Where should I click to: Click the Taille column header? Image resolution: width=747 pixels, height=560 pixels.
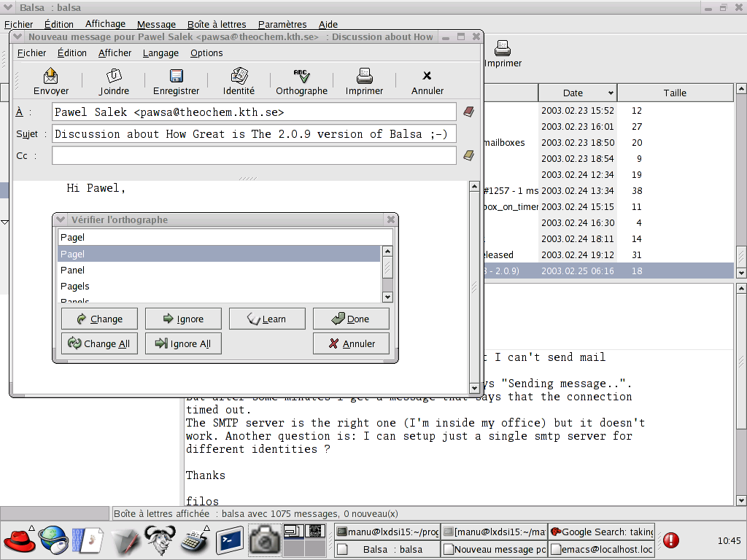click(674, 93)
